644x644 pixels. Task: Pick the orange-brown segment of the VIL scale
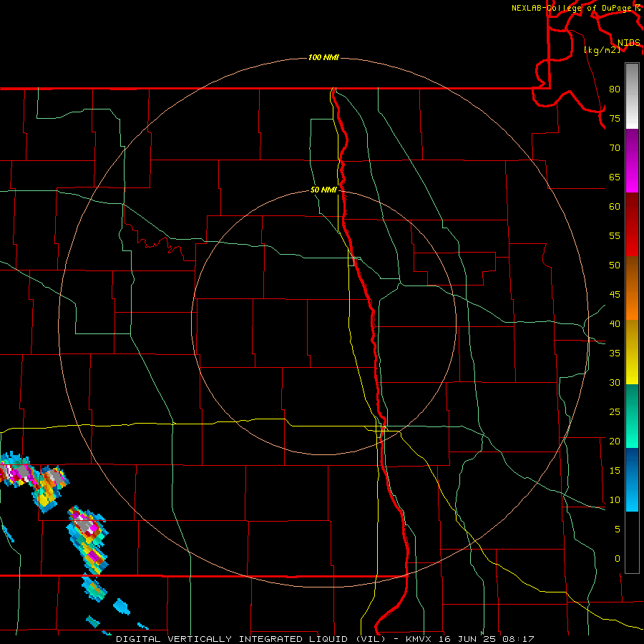pyautogui.click(x=632, y=288)
